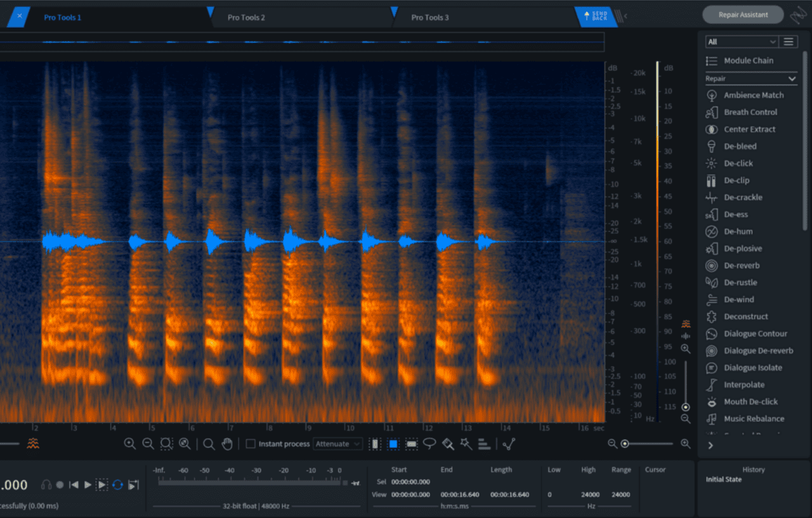Open the Ambience Match module
Image resolution: width=812 pixels, height=518 pixels.
coord(745,95)
